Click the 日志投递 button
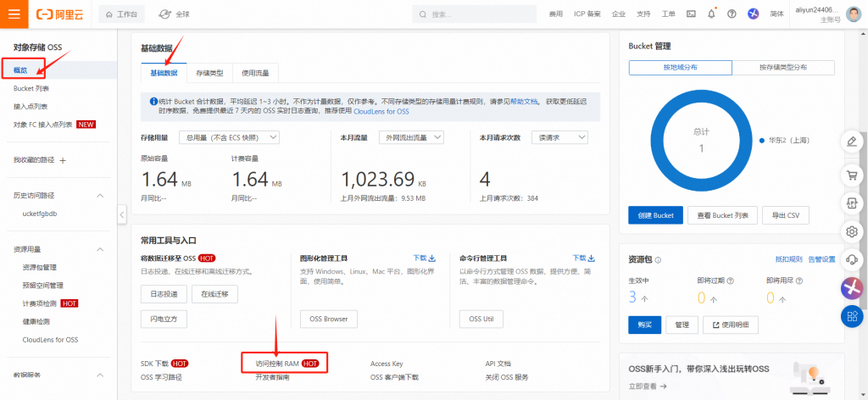The image size is (868, 400). pos(164,294)
